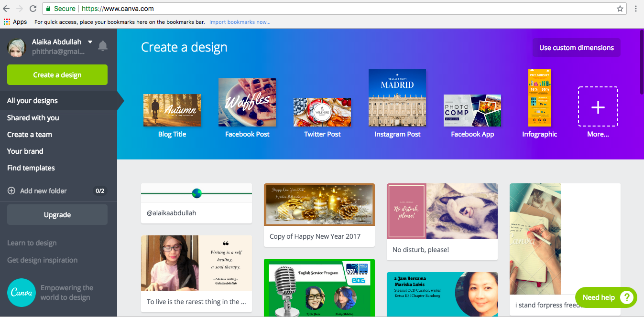The width and height of the screenshot is (644, 317).
Task: Click the Use custom dimensions button
Action: (x=577, y=48)
